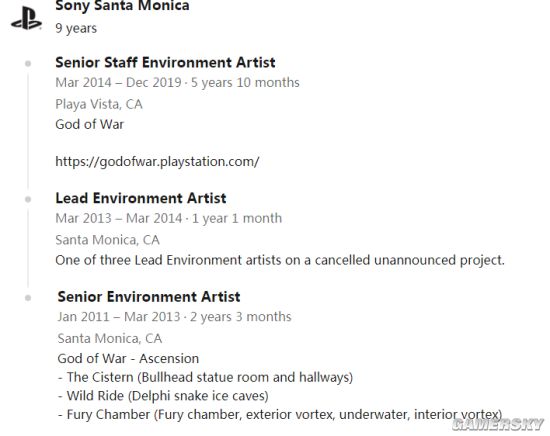
Task: Click the timeline dot beside Senior Environment Artist
Action: [28, 298]
